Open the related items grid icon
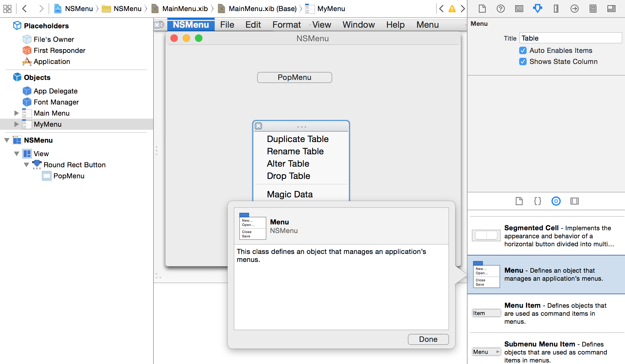Image resolution: width=625 pixels, height=364 pixels. [x=7, y=9]
